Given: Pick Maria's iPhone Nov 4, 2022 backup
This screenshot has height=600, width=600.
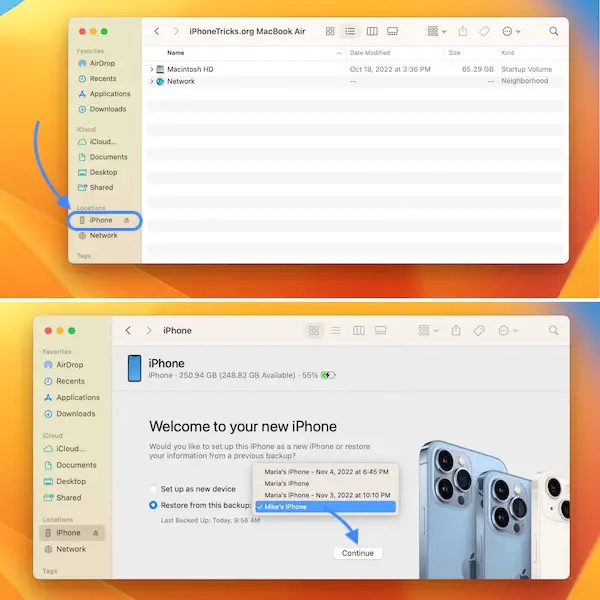Looking at the screenshot, I should click(x=325, y=470).
